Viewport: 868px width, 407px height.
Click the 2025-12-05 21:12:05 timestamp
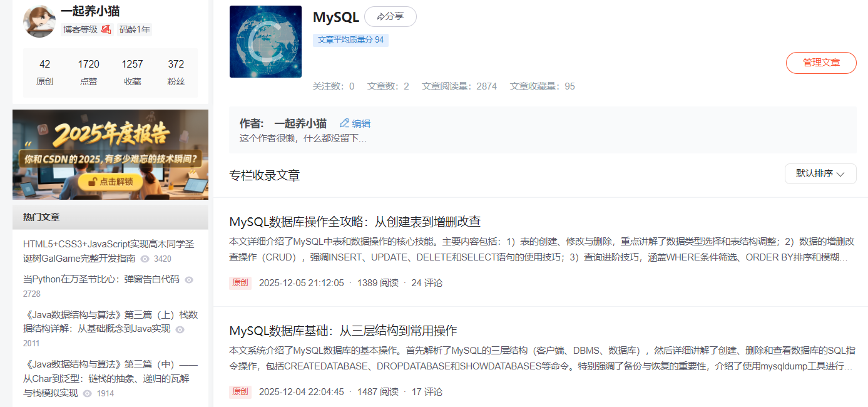tap(302, 283)
